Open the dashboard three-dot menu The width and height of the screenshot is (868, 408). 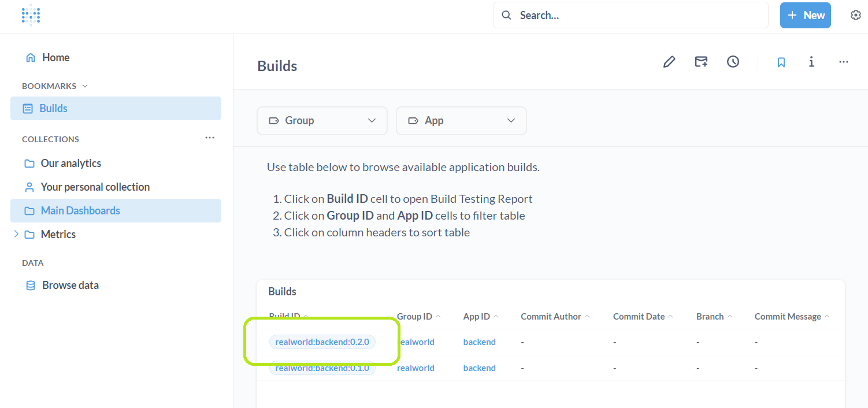coord(843,62)
